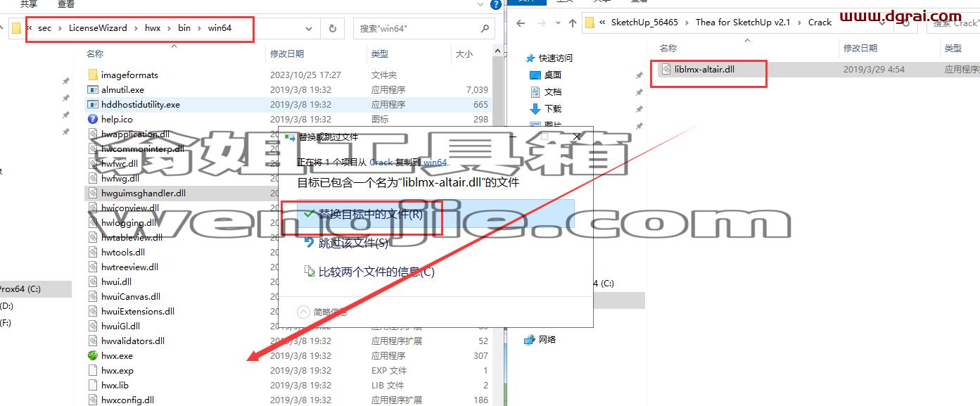980x406 pixels.
Task: Sort left window by 大小 column
Action: pyautogui.click(x=464, y=53)
